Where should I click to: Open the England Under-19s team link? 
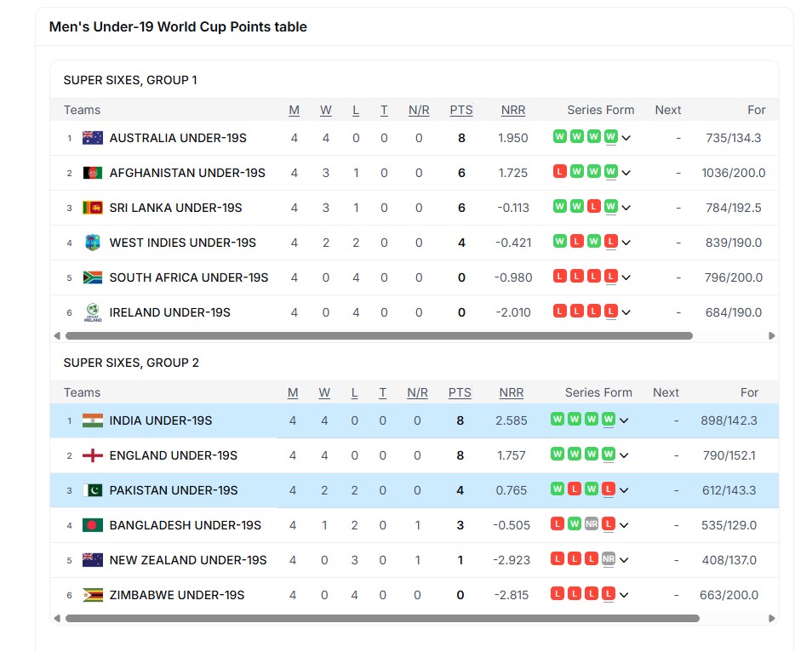coord(173,455)
